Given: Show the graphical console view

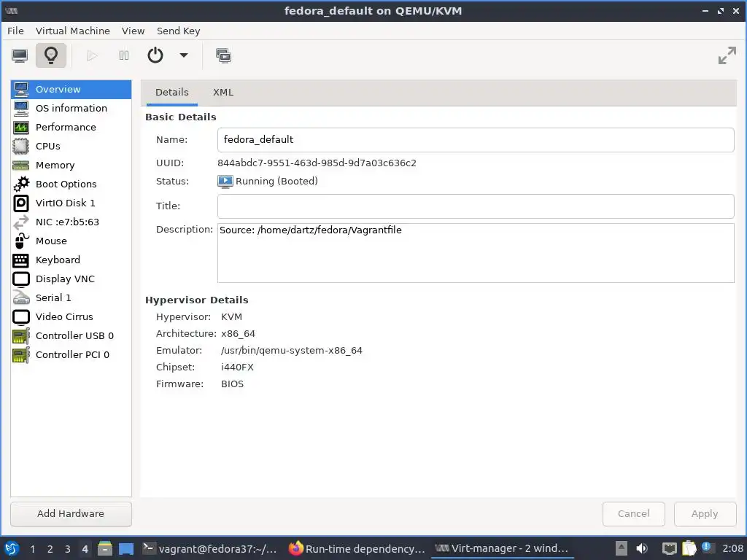Looking at the screenshot, I should [20, 55].
